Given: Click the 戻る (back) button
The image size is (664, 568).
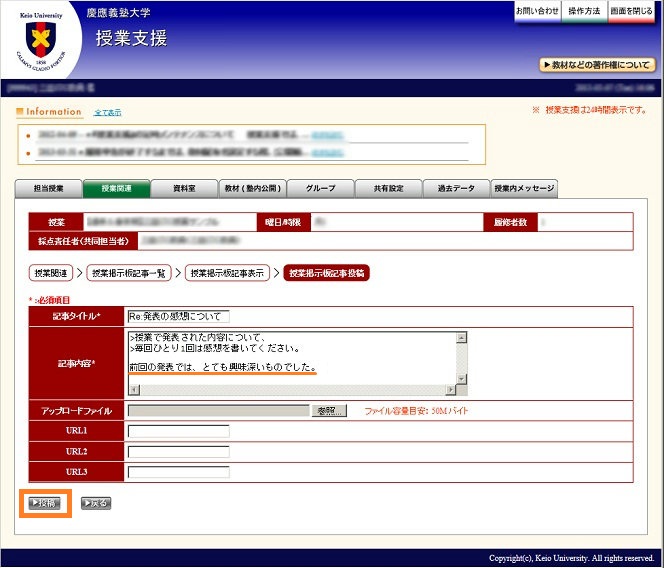Looking at the screenshot, I should [96, 503].
